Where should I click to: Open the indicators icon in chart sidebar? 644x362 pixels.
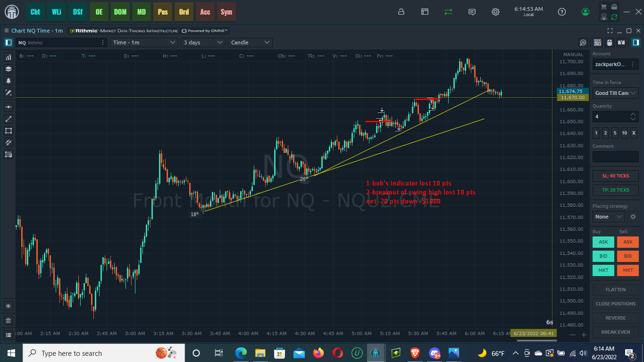tap(8, 57)
